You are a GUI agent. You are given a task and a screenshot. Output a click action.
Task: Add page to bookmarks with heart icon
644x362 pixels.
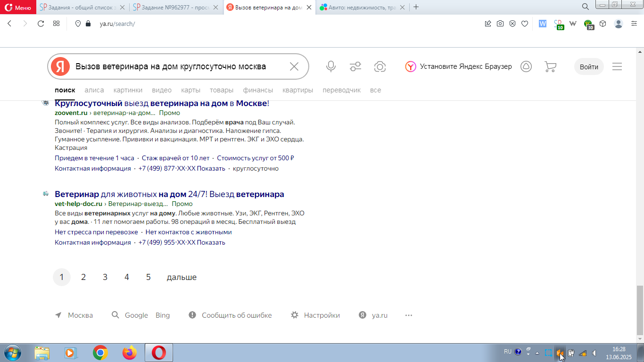[525, 24]
